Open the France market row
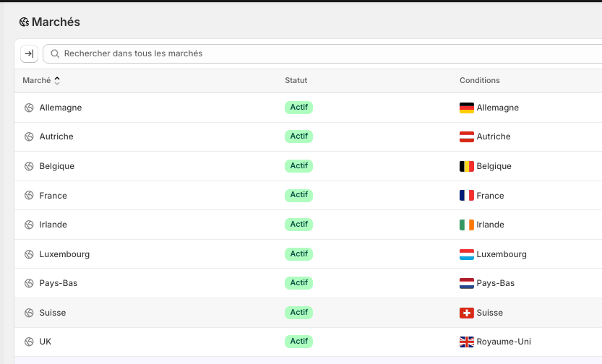602x364 pixels. click(x=53, y=196)
